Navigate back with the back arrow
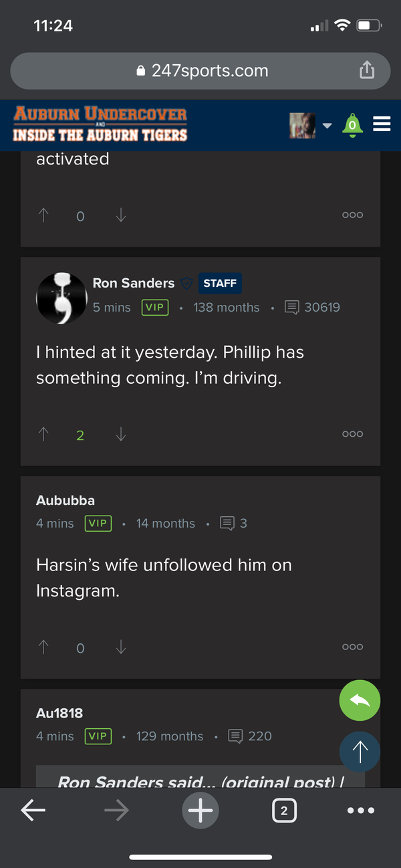The height and width of the screenshot is (868, 401). point(33,810)
